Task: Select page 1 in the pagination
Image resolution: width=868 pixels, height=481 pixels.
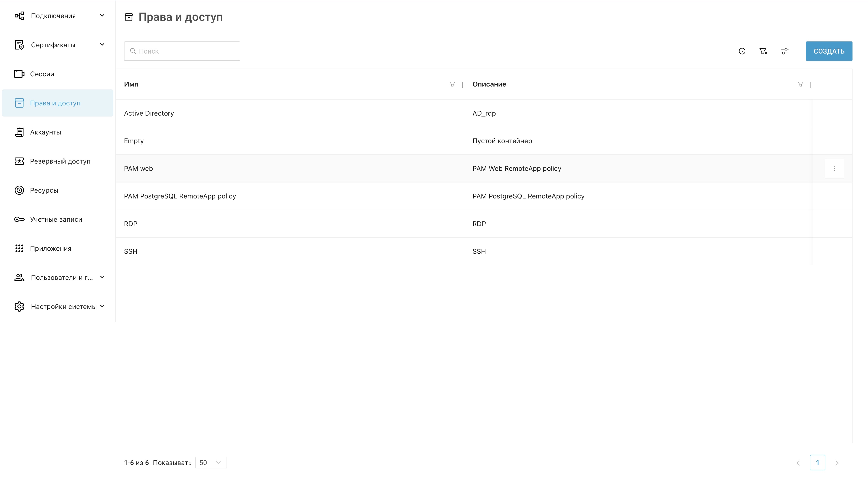Action: [817, 462]
